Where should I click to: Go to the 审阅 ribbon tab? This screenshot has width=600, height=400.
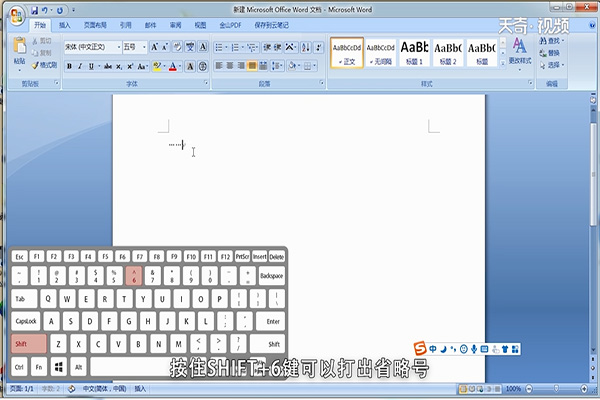tap(175, 25)
